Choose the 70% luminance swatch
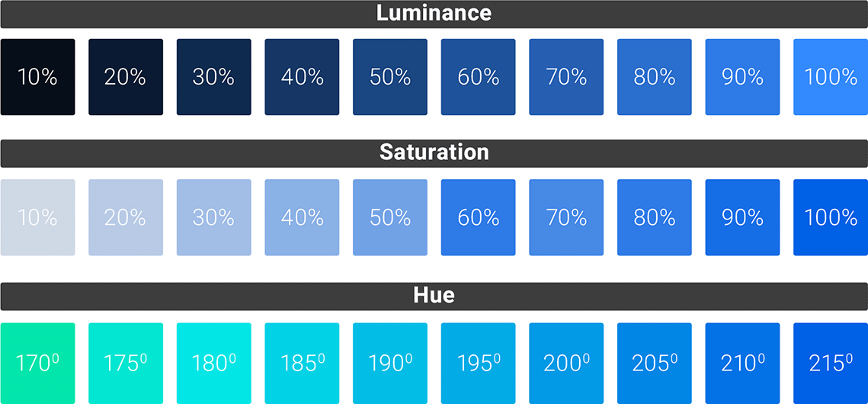Viewport: 868px width, 404px height. (566, 77)
